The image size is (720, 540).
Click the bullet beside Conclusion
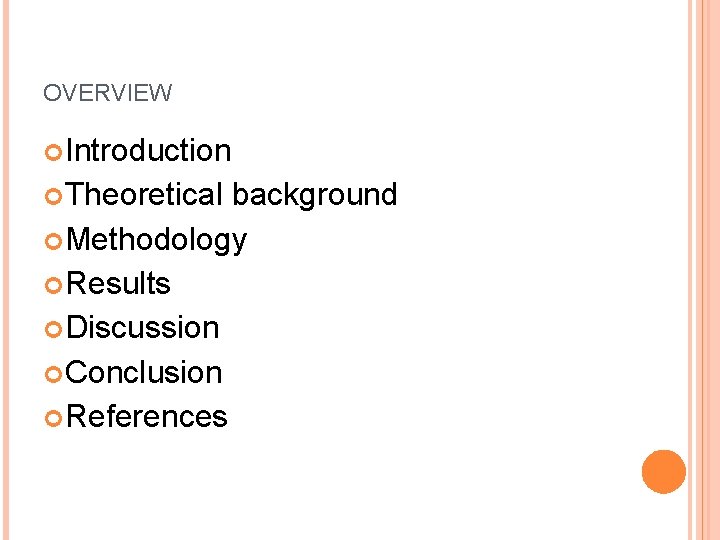tap(53, 373)
